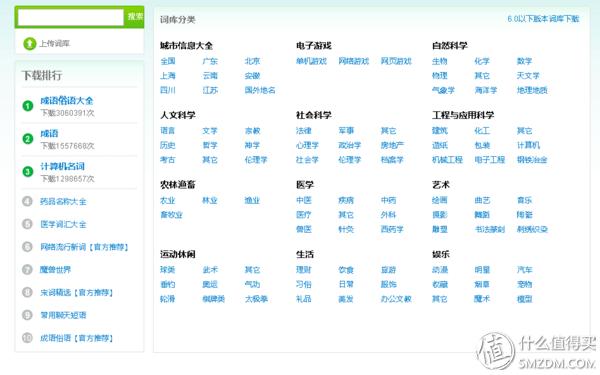Click the green 搜索 search button

pyautogui.click(x=135, y=17)
